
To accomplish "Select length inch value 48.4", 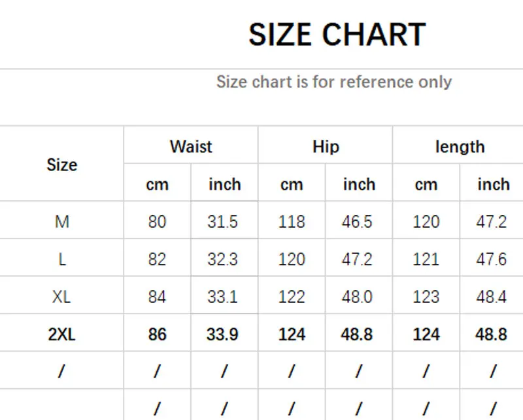I will click(492, 297).
